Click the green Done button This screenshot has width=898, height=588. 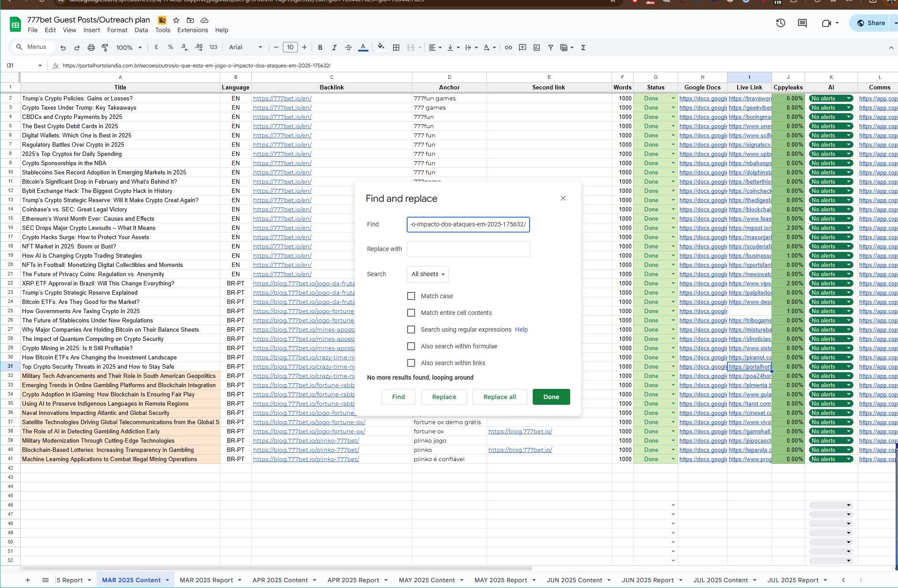point(551,397)
